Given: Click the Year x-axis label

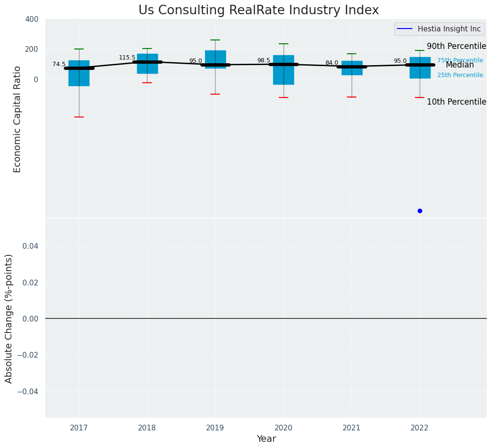Looking at the screenshot, I should [266, 438].
